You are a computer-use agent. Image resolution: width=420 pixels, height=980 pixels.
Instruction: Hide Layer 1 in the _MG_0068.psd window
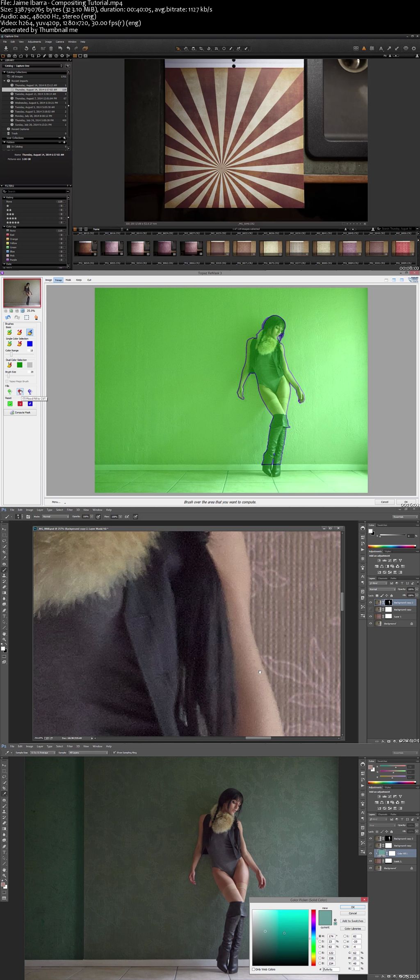371,617
